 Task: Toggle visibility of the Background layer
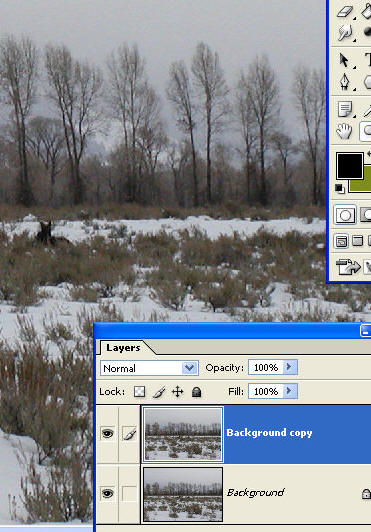click(x=108, y=493)
